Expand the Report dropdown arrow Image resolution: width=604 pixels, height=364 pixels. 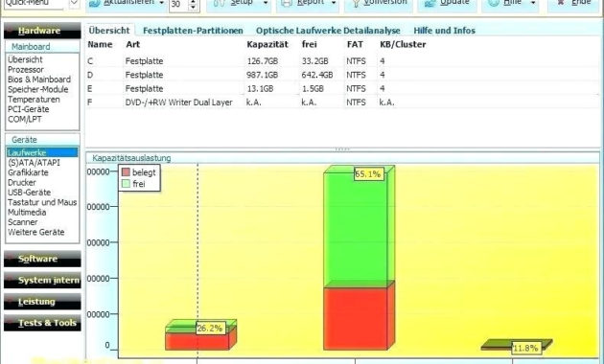click(x=334, y=3)
